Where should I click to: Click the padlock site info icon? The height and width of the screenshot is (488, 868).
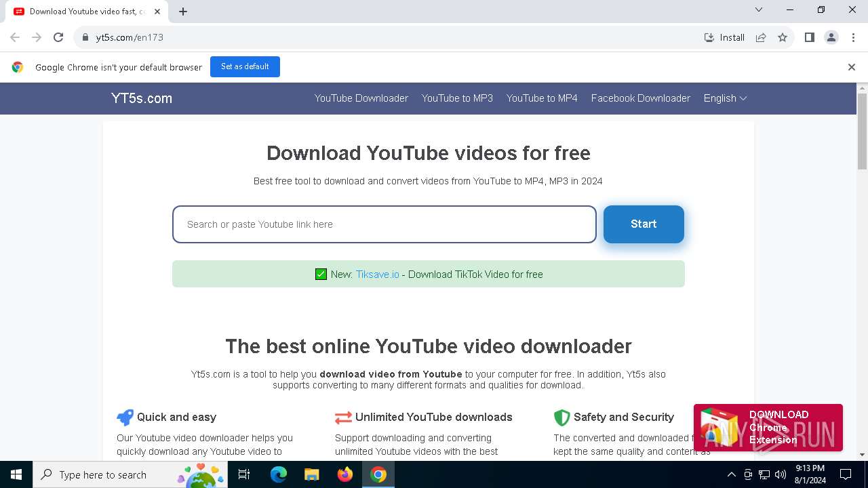tap(85, 37)
